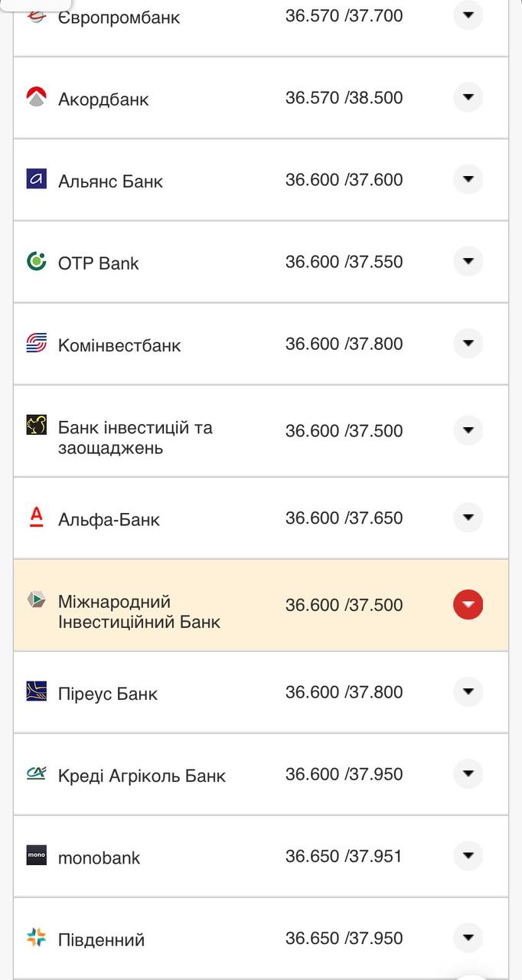Expand the monobank rate row
This screenshot has height=980, width=522.
coord(468,856)
